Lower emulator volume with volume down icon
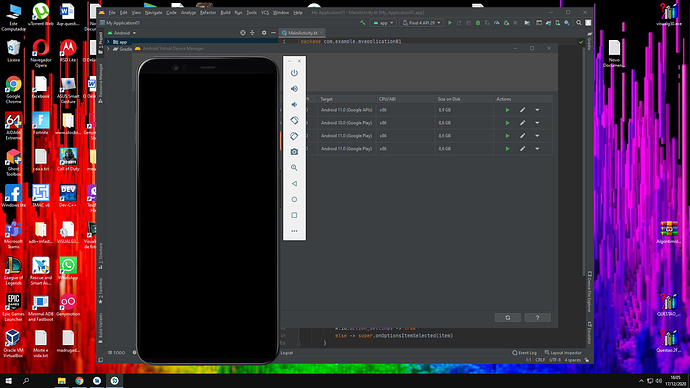Screen dimensions: 690x388 pos(294,105)
